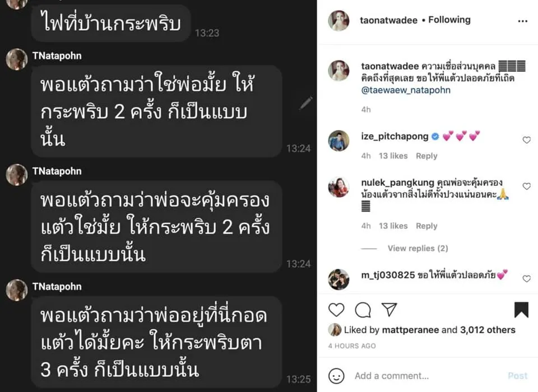Open comments with speech bubble icon
Image resolution: width=538 pixels, height=392 pixels.
[363, 310]
